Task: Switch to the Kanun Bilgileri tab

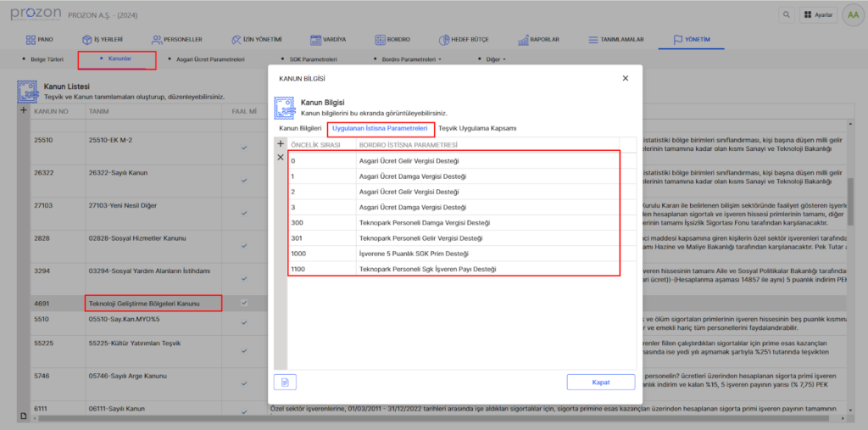Action: pos(300,128)
